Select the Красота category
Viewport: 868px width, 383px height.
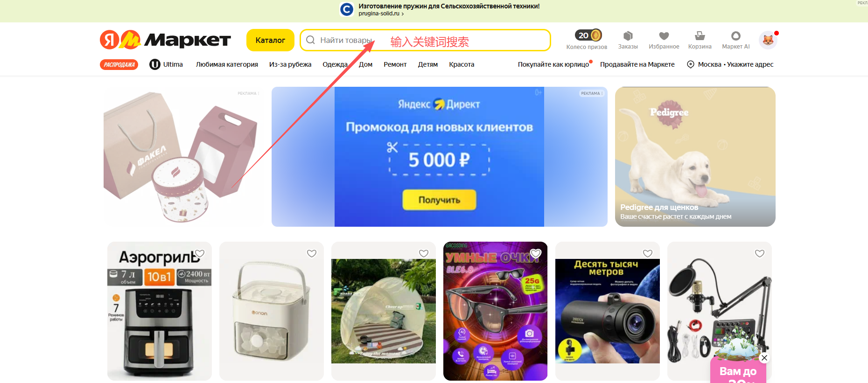(462, 64)
